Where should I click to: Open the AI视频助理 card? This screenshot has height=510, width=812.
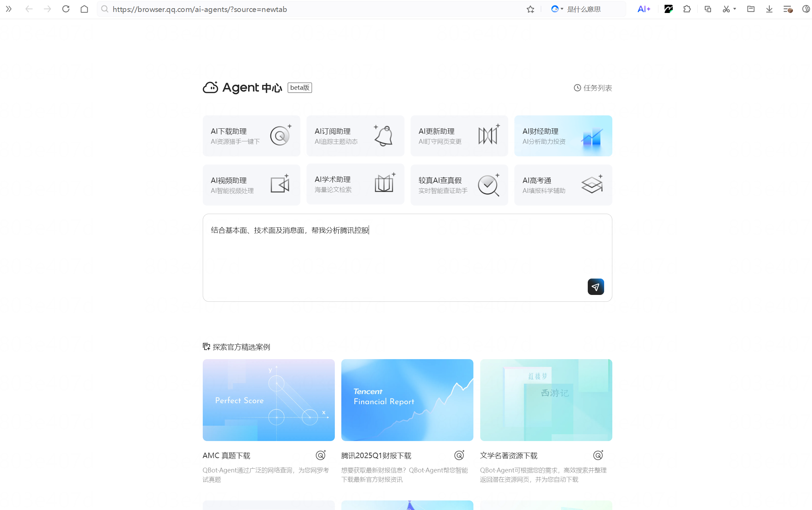(x=252, y=185)
